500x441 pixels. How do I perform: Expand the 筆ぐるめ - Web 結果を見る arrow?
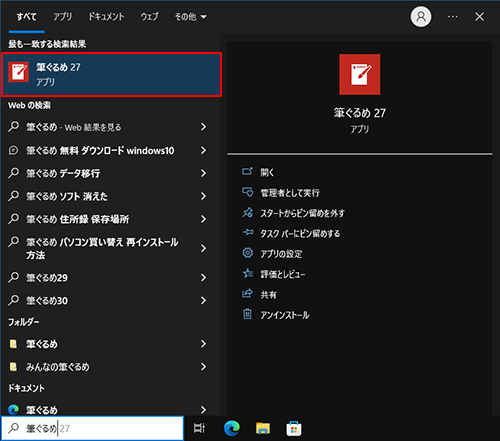[203, 127]
